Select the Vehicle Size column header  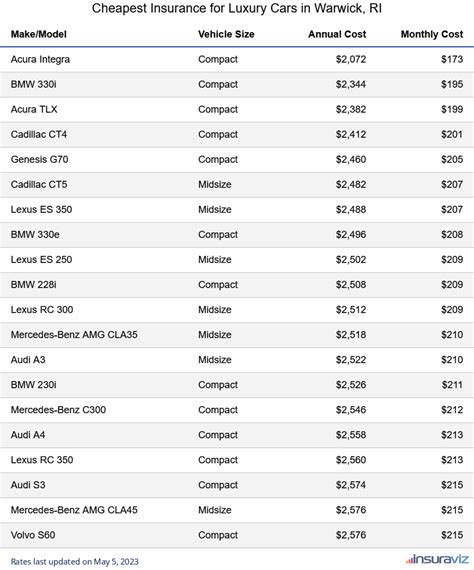[226, 34]
